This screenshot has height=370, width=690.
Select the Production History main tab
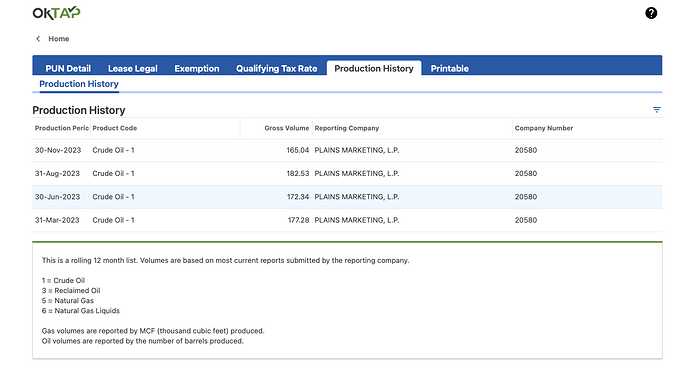[374, 68]
